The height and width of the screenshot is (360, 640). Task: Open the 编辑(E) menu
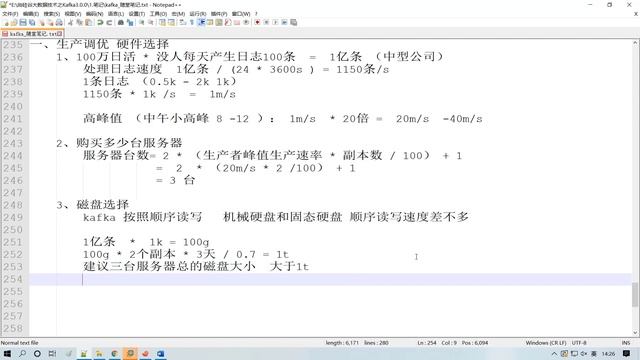tap(31, 14)
